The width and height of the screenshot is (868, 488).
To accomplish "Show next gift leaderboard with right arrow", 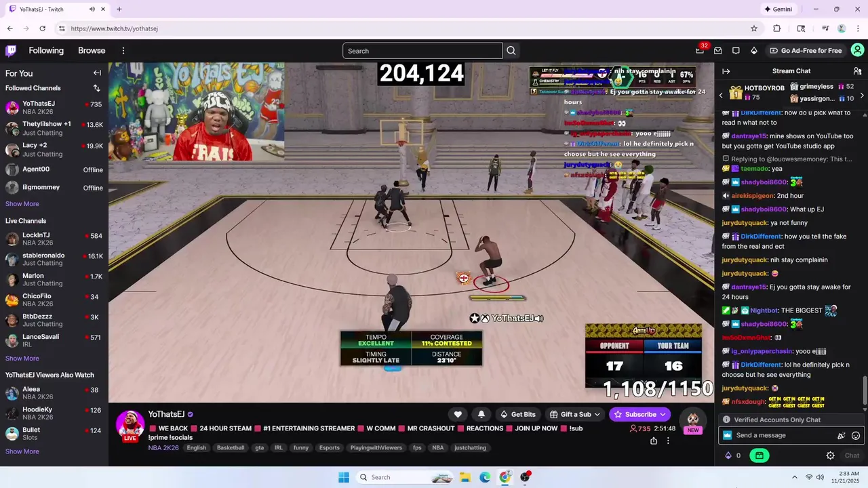I will (861, 96).
